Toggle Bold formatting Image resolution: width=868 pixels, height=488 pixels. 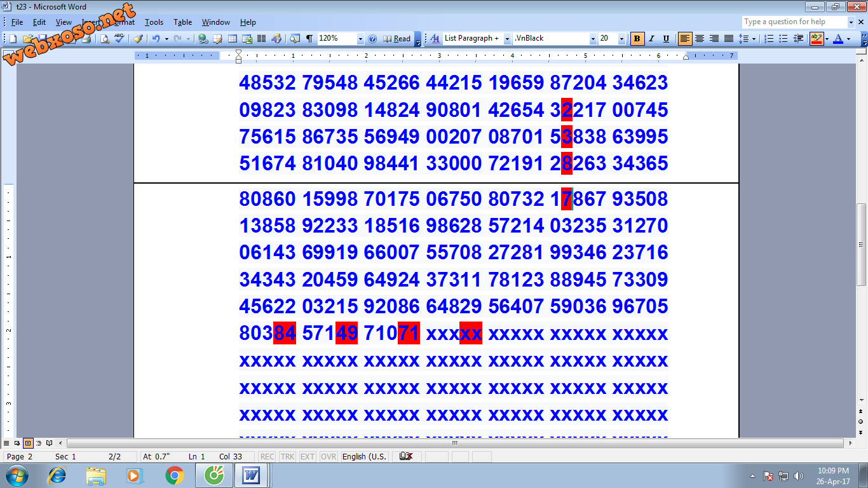tap(637, 39)
